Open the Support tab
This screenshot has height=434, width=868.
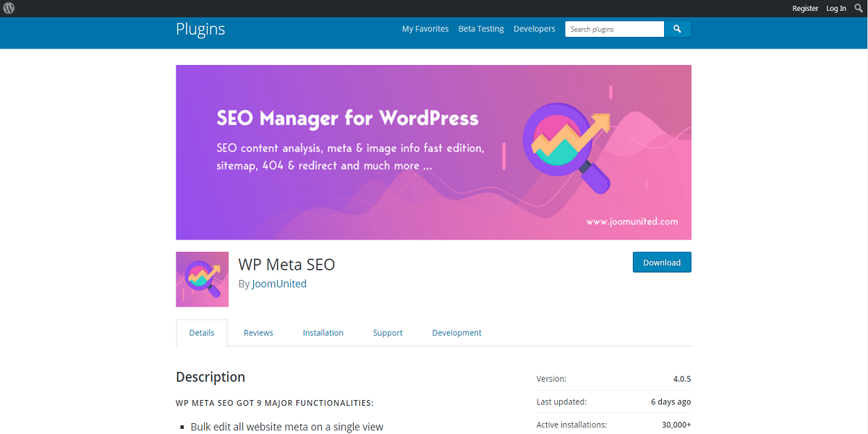click(x=388, y=333)
